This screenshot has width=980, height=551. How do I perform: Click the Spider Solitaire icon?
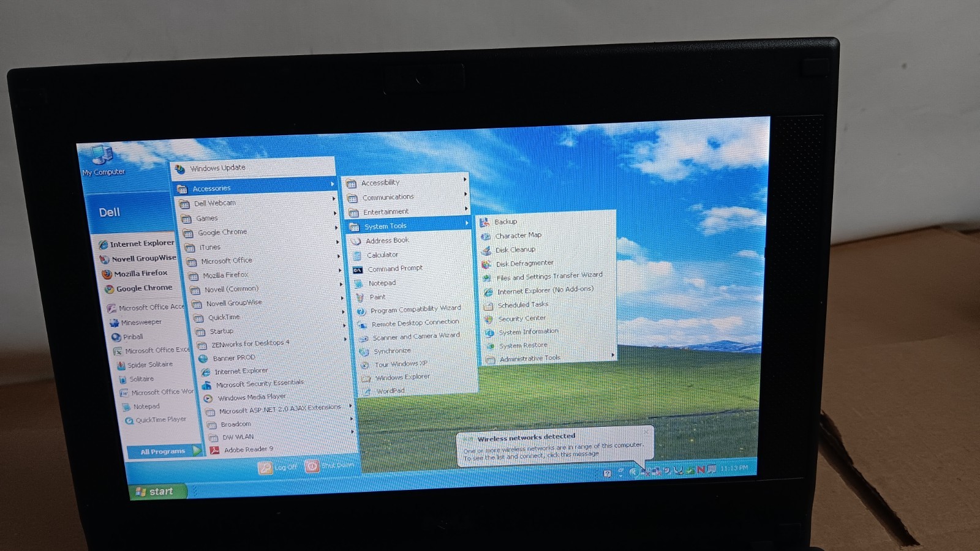(121, 365)
